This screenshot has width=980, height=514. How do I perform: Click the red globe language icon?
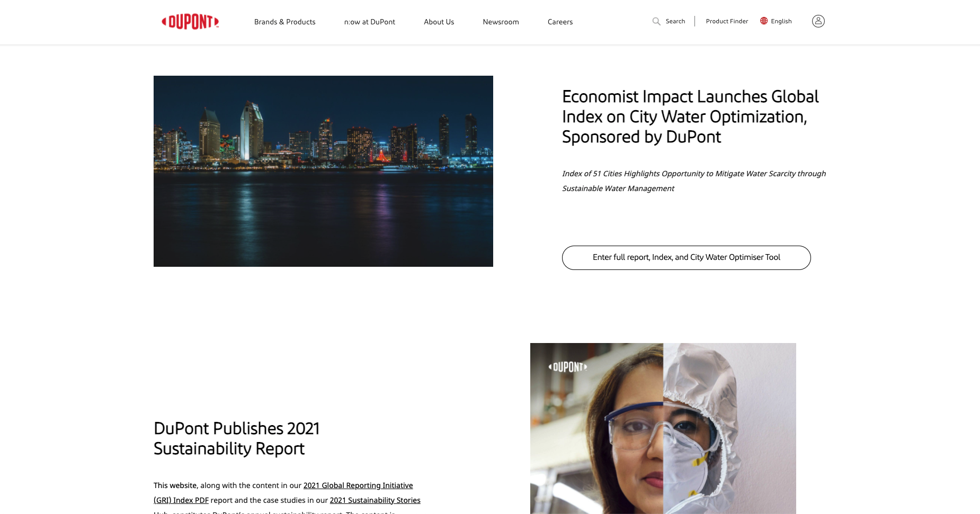pos(764,21)
